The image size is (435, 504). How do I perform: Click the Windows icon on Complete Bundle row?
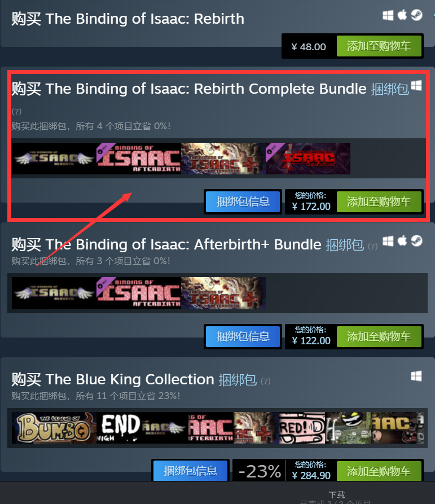point(416,85)
